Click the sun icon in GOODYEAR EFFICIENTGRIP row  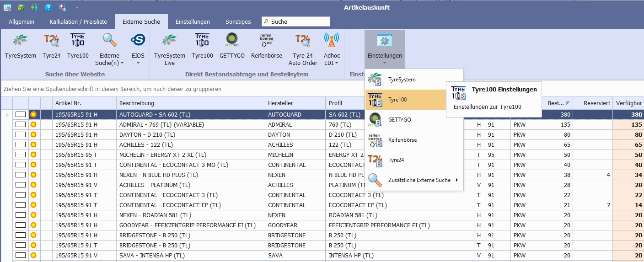[33, 225]
